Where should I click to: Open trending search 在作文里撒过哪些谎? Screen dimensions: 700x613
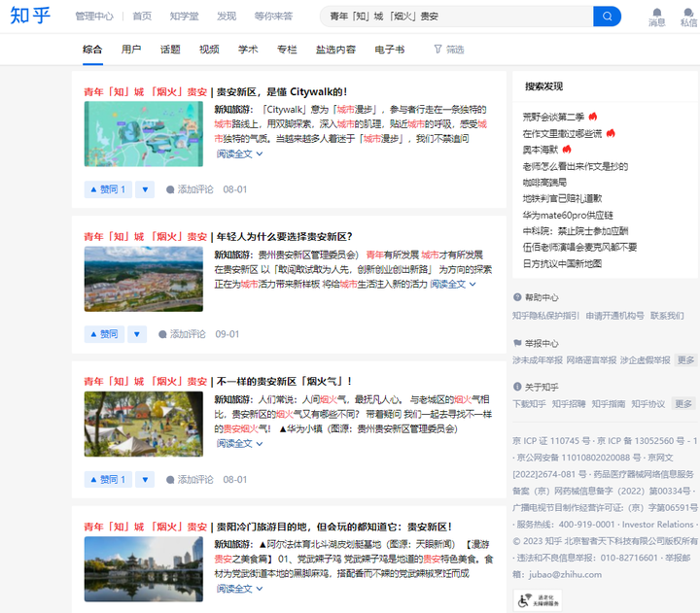pyautogui.click(x=563, y=133)
